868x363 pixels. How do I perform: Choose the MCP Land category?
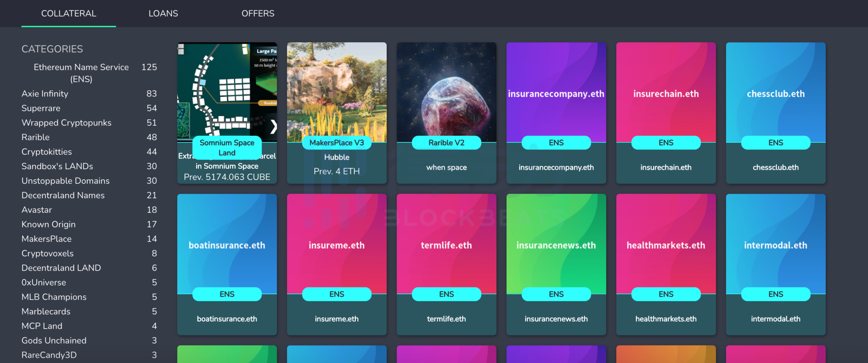point(89,326)
